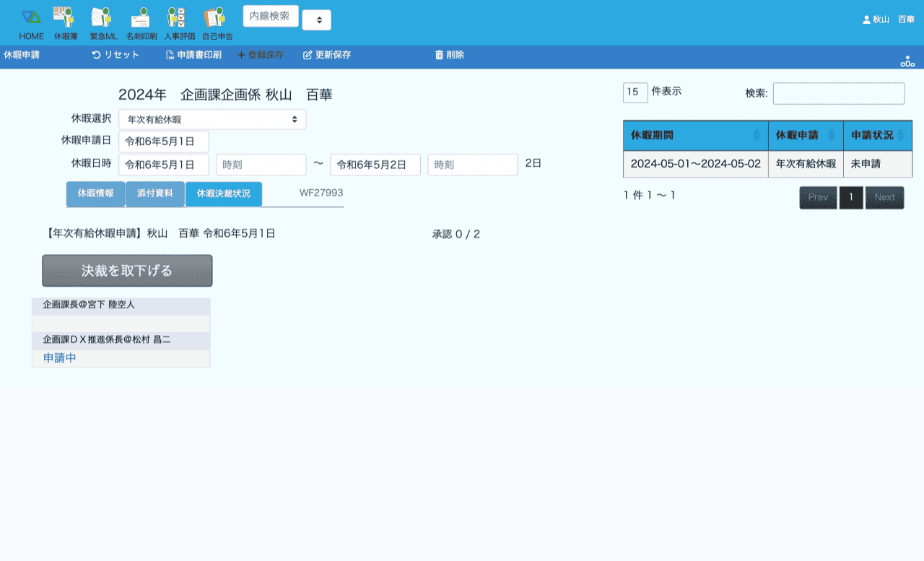Screen dimensions: 924x561
Task: Switch to the 添付資料 tab
Action: (x=154, y=194)
